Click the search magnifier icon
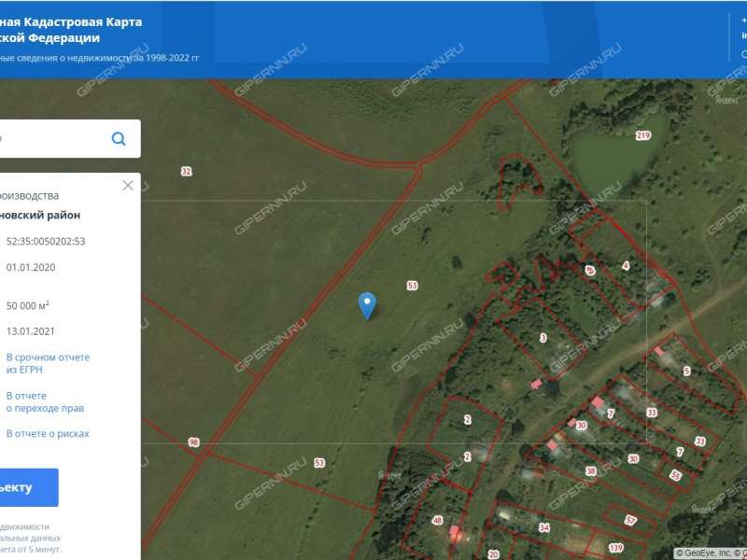747x560 pixels. 119,139
